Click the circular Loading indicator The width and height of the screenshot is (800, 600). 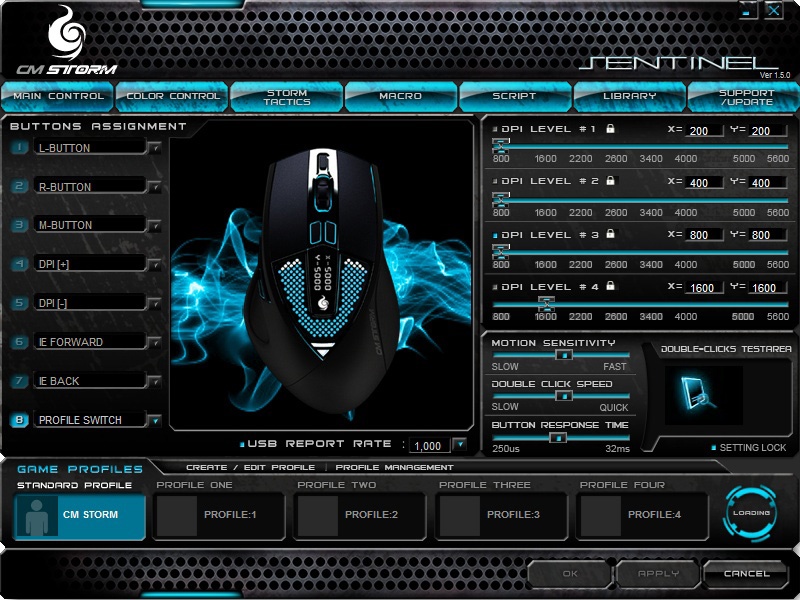click(x=751, y=513)
